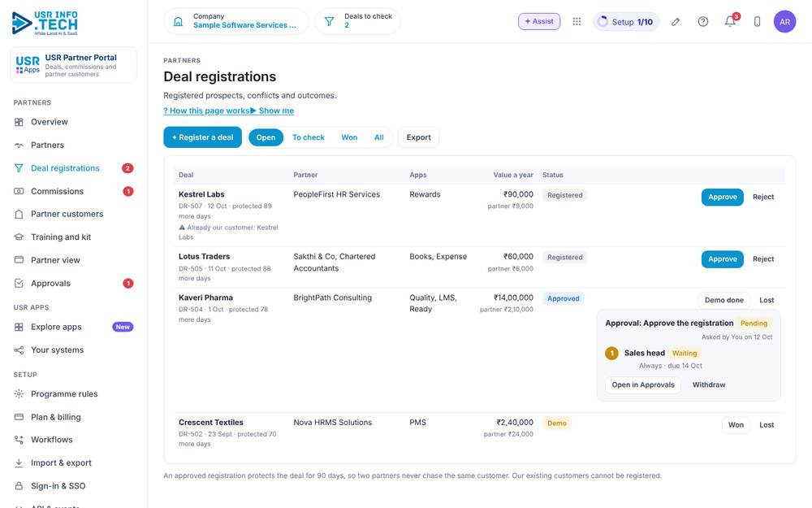The image size is (812, 508).
Task: Open the How this page works link
Action: tap(206, 111)
